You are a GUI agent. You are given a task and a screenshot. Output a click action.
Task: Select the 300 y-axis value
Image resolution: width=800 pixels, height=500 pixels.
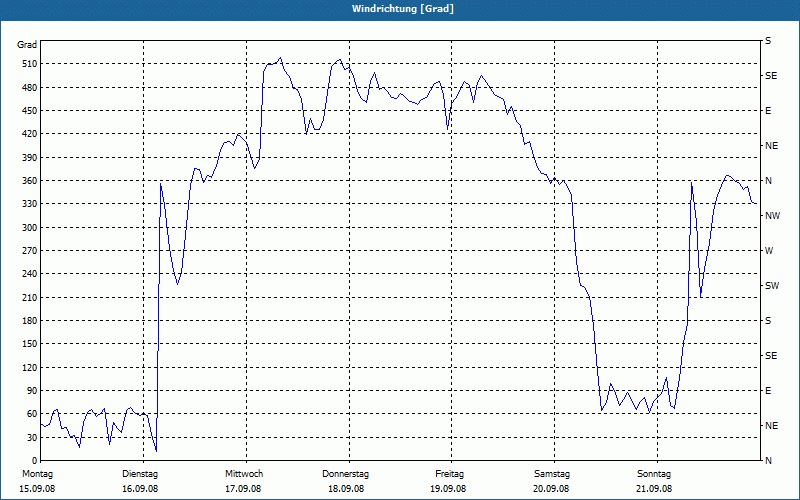[30, 228]
